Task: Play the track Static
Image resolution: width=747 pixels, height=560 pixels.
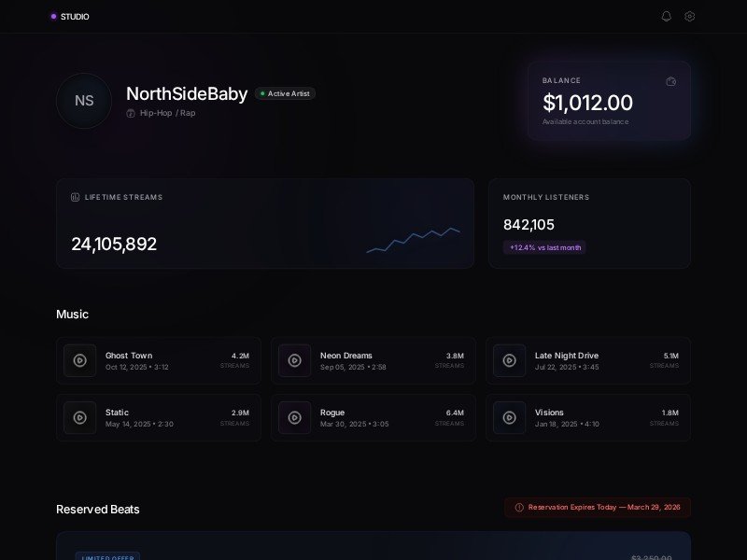Action: (x=79, y=417)
